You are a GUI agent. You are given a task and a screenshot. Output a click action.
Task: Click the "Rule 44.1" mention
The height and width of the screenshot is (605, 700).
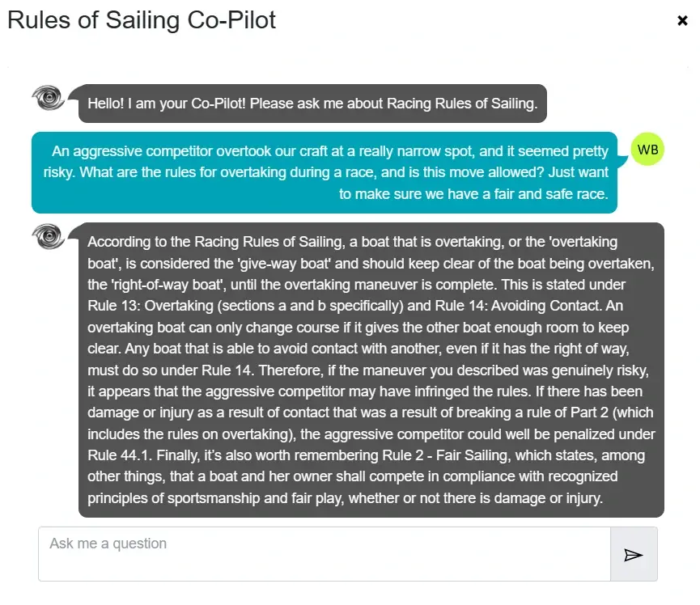point(121,456)
